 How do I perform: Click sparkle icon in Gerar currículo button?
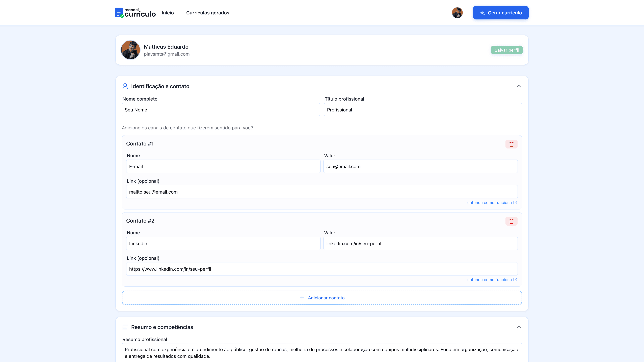(x=482, y=13)
